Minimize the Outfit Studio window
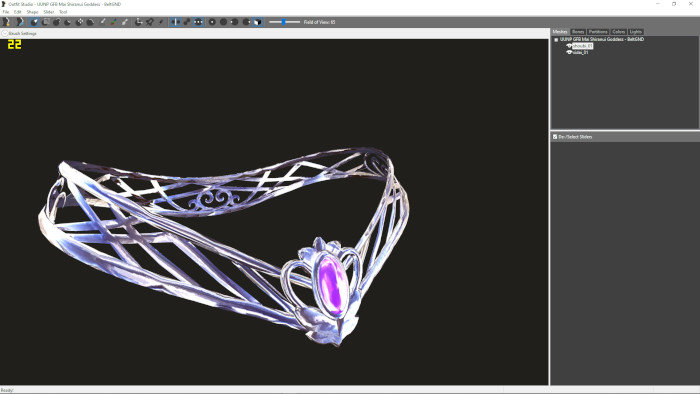 click(x=658, y=4)
